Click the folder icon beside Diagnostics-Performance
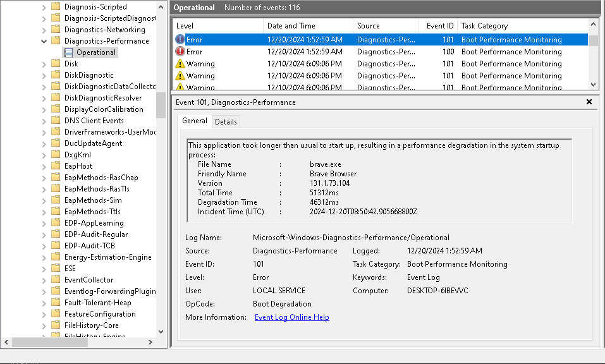 56,40
